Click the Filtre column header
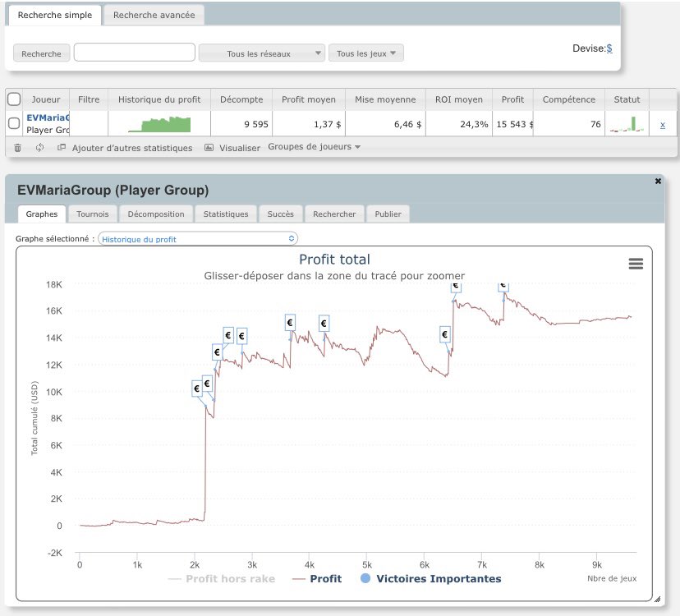The width and height of the screenshot is (680, 616). pyautogui.click(x=89, y=99)
